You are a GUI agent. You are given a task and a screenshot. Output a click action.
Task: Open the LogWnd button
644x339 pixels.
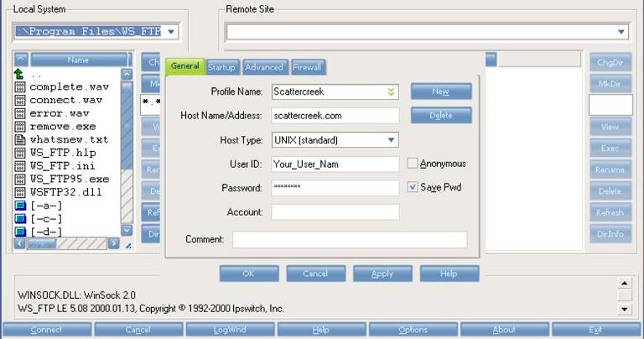point(230,330)
